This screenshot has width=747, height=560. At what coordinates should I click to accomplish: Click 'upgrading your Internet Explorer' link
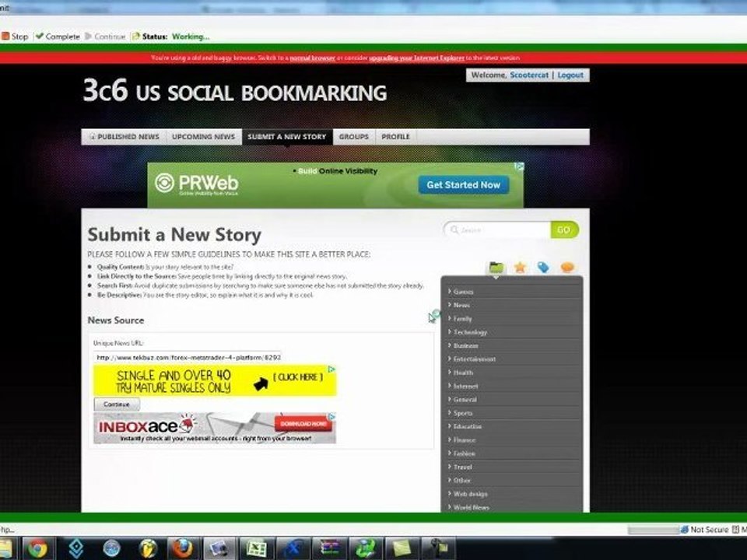(x=416, y=58)
